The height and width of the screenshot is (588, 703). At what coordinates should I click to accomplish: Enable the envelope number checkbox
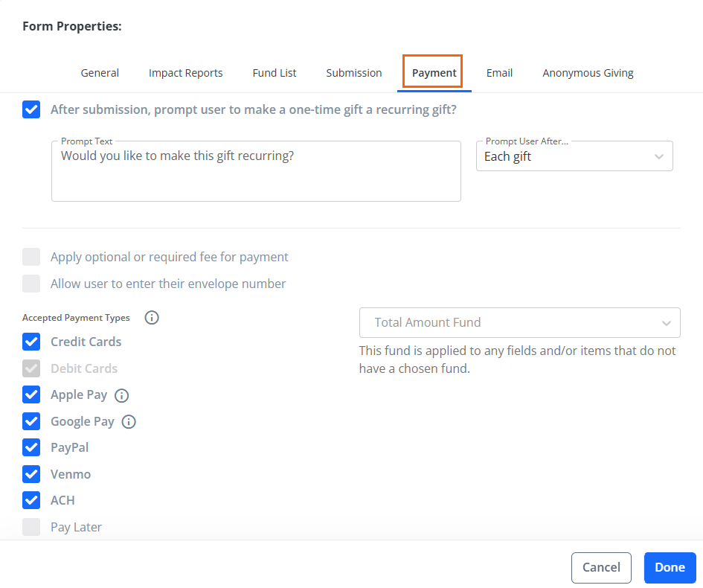tap(31, 284)
